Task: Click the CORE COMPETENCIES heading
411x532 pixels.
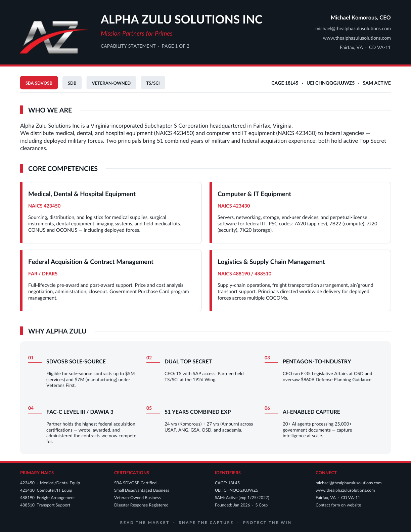Action: (63, 169)
